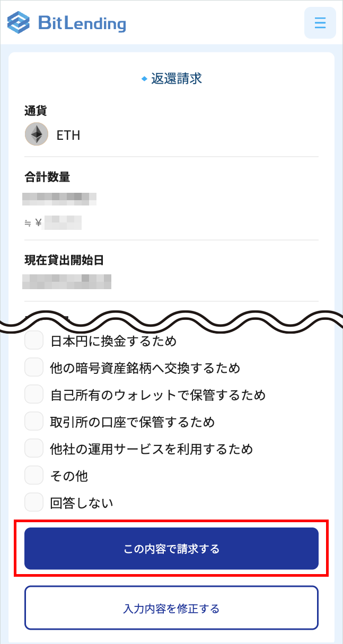
Task: Choose the 回答しない option
Action: tap(33, 502)
